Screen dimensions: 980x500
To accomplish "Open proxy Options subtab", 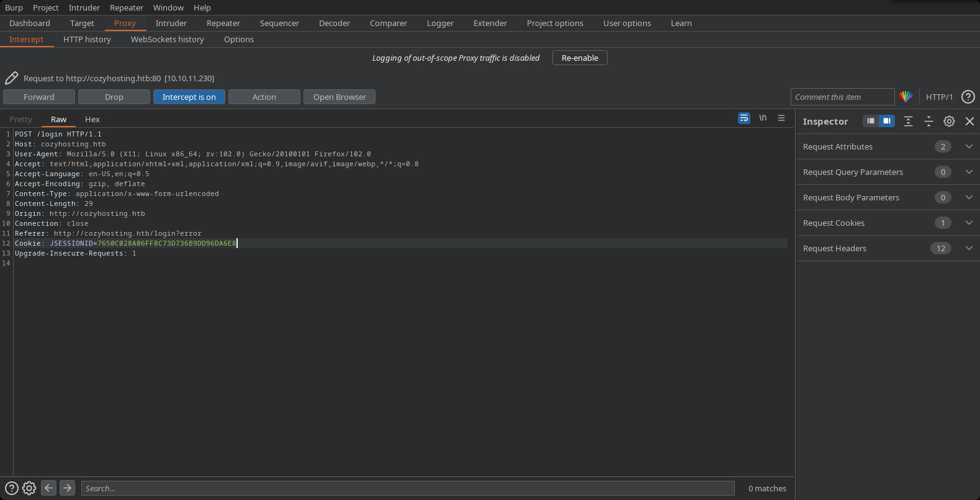I will (239, 39).
